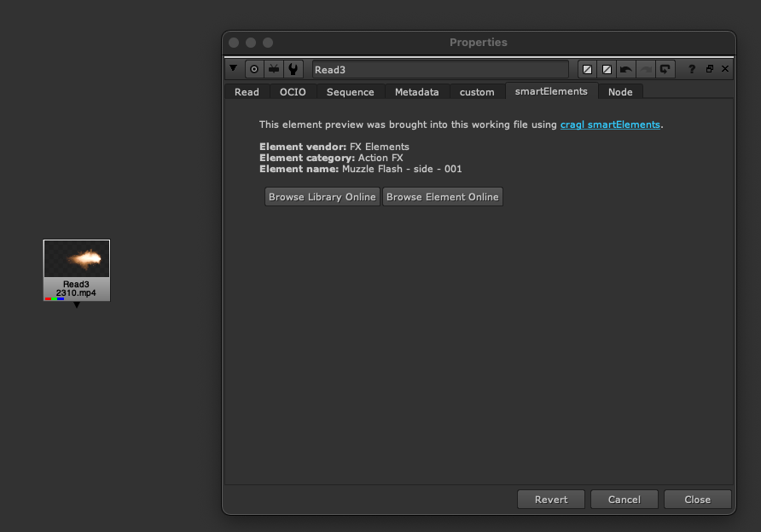
Task: Collapse the Read3 properties panel arrow
Action: (234, 69)
